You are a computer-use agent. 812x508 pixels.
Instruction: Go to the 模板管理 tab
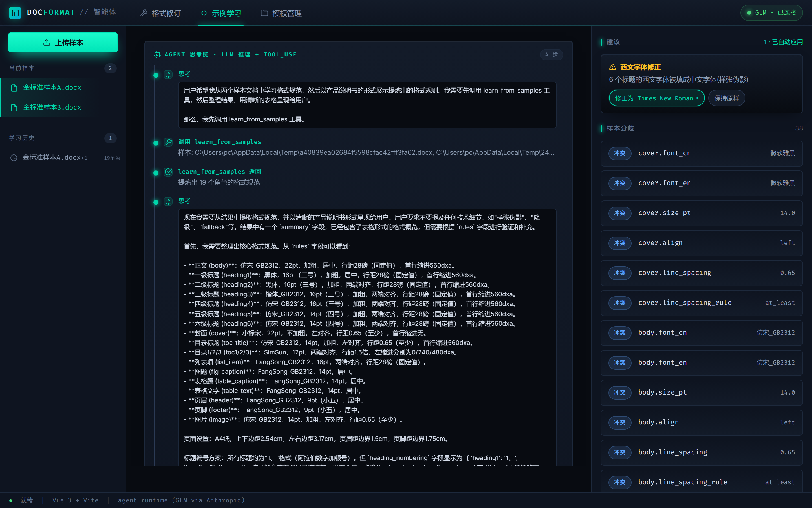[x=281, y=13]
